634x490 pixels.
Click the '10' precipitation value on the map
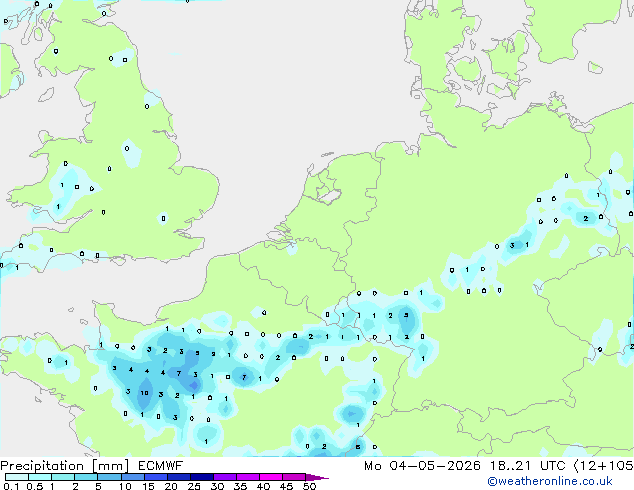tap(144, 393)
